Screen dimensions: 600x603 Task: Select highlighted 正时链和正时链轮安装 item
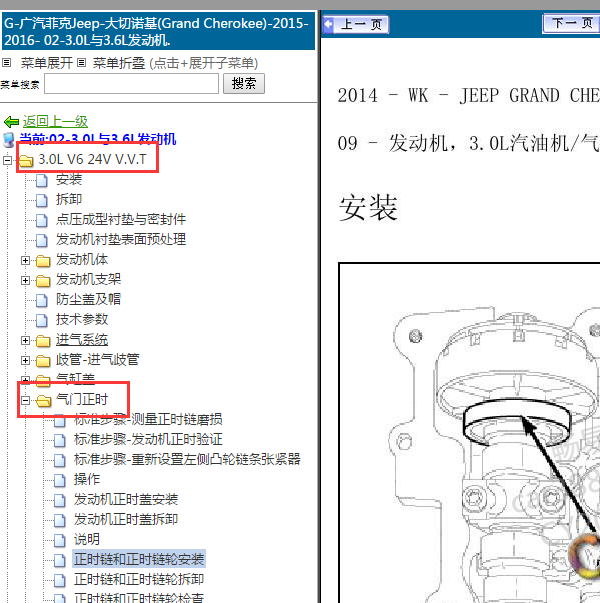pos(139,560)
